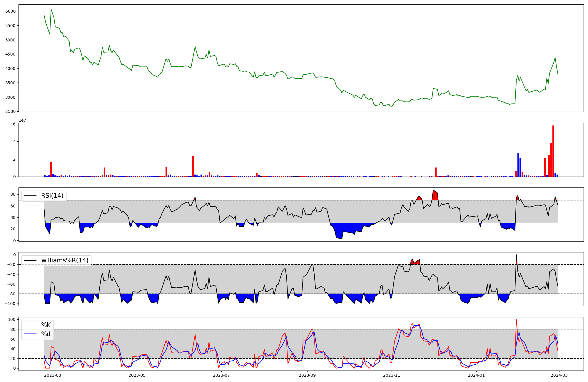Click the 2023-11 x-axis tick label
This screenshot has height=382, width=588.
(x=392, y=375)
